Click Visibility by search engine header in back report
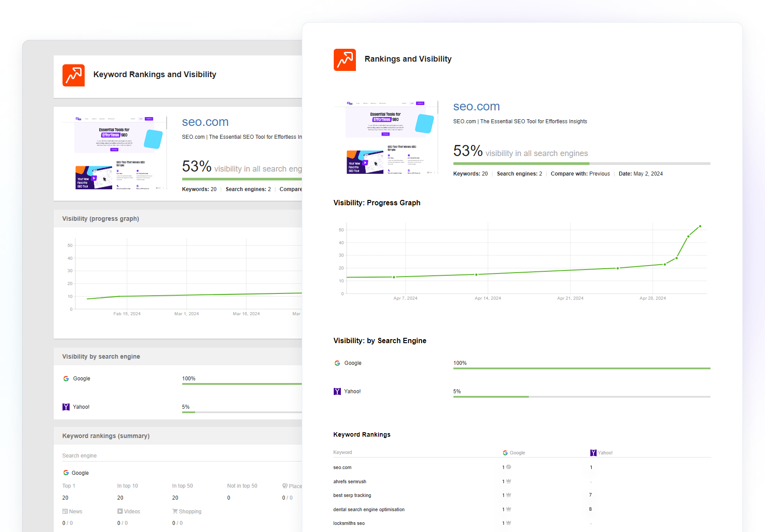Screen dimensions: 765x532 (101, 356)
